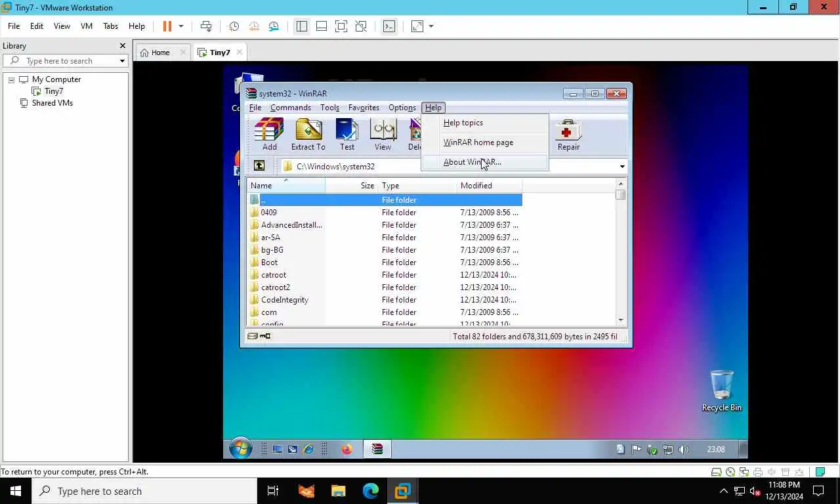
Task: Close the Tiny7 tab
Action: pyautogui.click(x=240, y=52)
